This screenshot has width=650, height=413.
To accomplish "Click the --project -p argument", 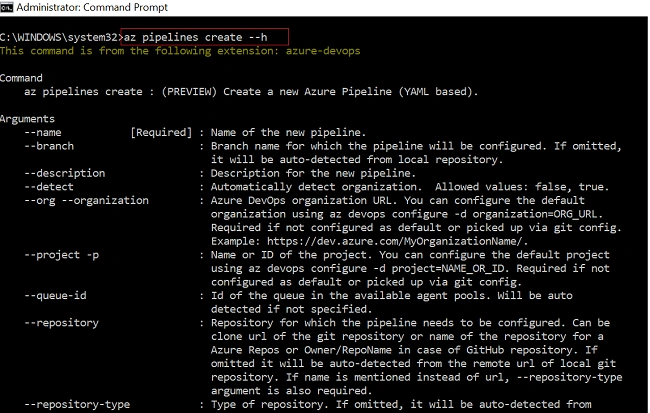I will click(61, 255).
